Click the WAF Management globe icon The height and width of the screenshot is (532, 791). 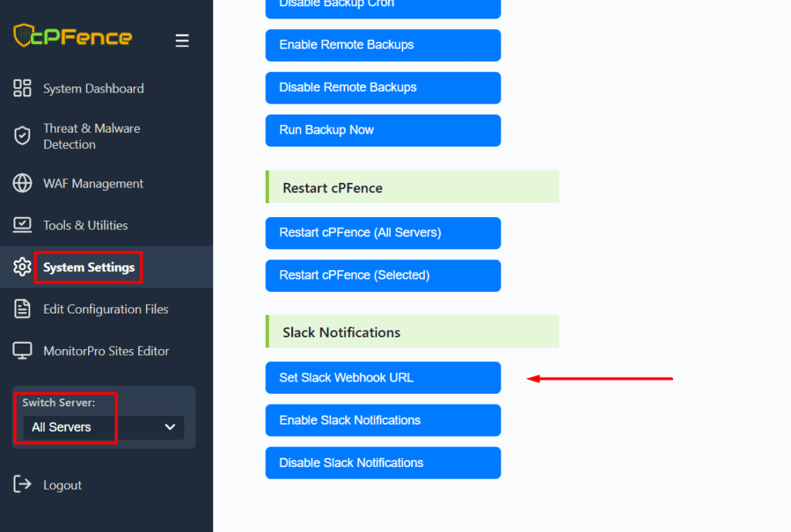[x=22, y=184]
